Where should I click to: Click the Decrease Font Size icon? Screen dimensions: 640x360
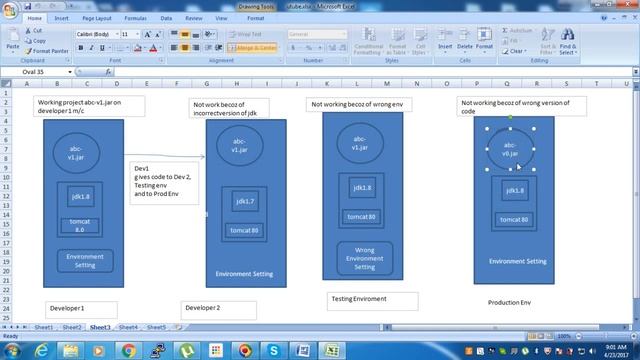coord(158,34)
